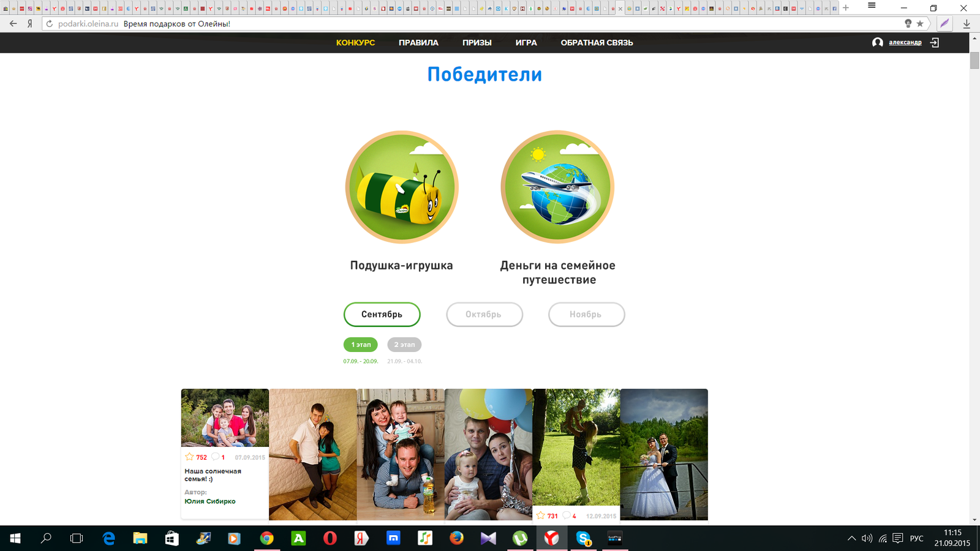
Task: Click the logout arrow icon beside александр
Action: pyautogui.click(x=934, y=42)
